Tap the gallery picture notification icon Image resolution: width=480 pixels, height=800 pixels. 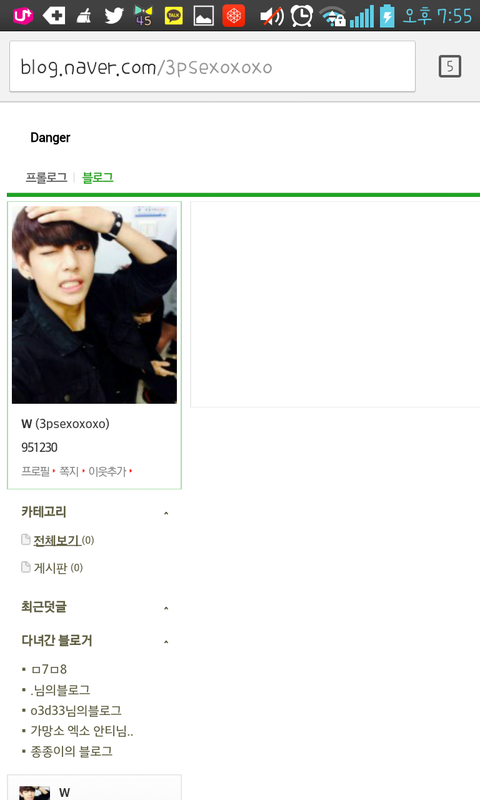coord(204,16)
